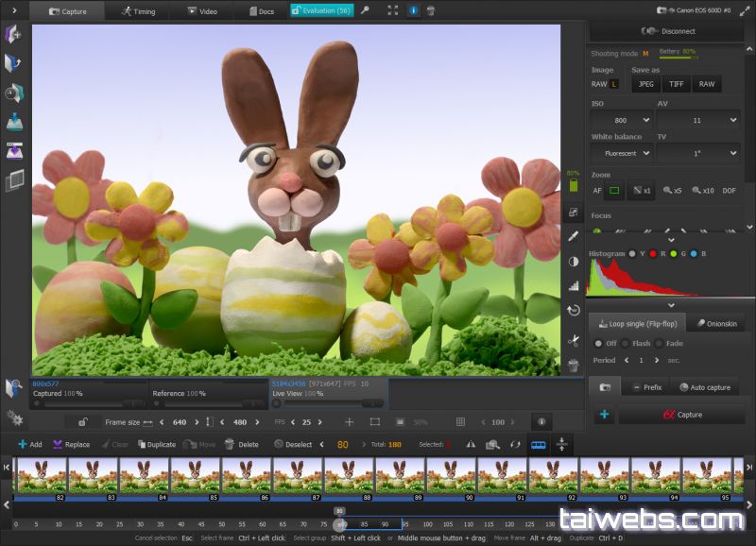The height and width of the screenshot is (546, 756).
Task: Click the scissors cut icon
Action: click(x=573, y=339)
